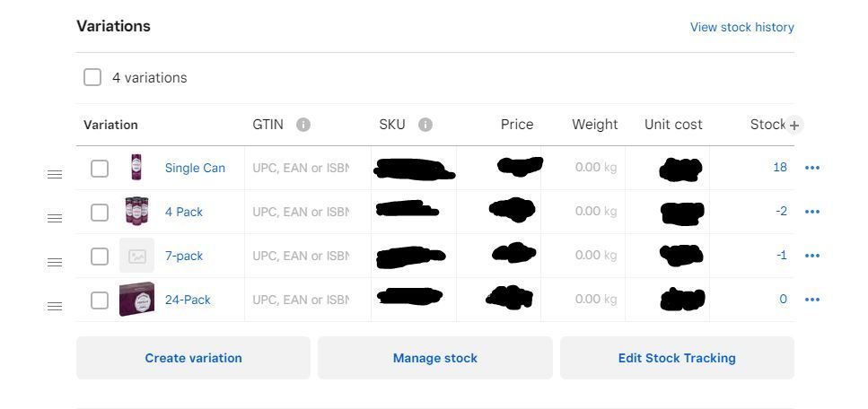
Task: Click the SKU info icon
Action: click(425, 125)
